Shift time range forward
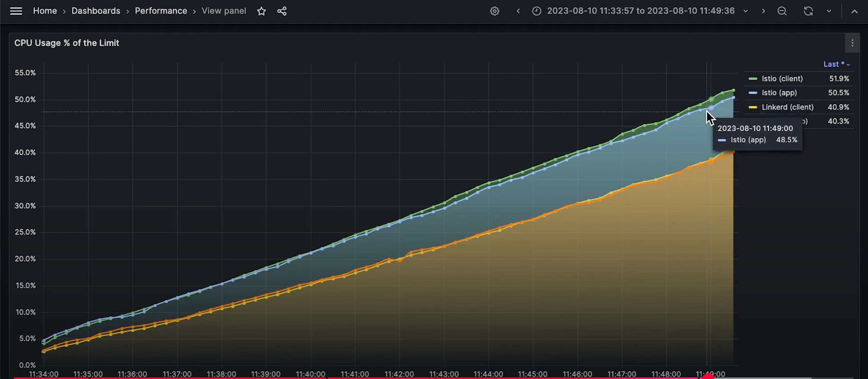 point(763,11)
